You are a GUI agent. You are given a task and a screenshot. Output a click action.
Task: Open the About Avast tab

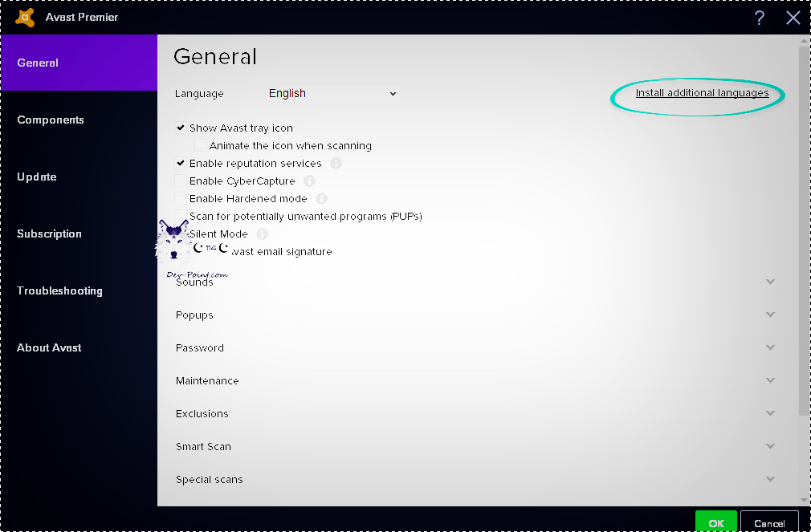pyautogui.click(x=79, y=347)
